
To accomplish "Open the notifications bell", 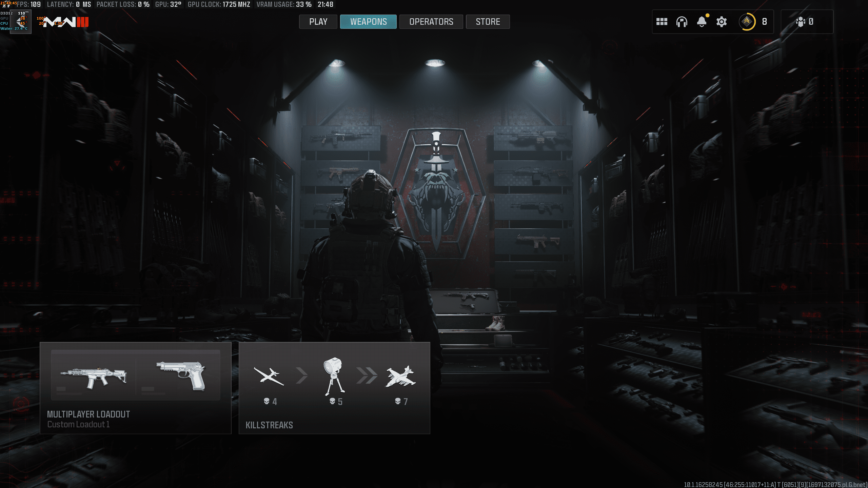I will point(702,21).
